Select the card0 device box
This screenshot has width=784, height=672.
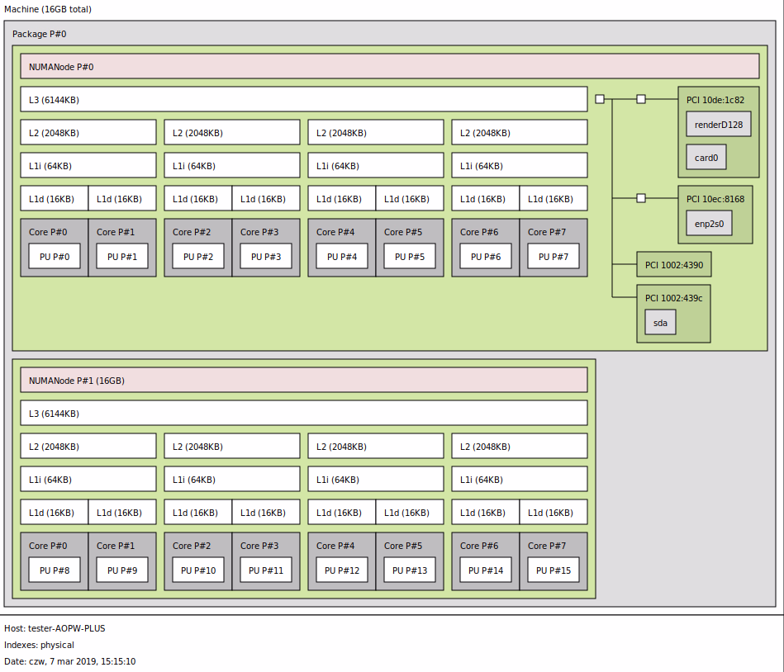coord(706,158)
